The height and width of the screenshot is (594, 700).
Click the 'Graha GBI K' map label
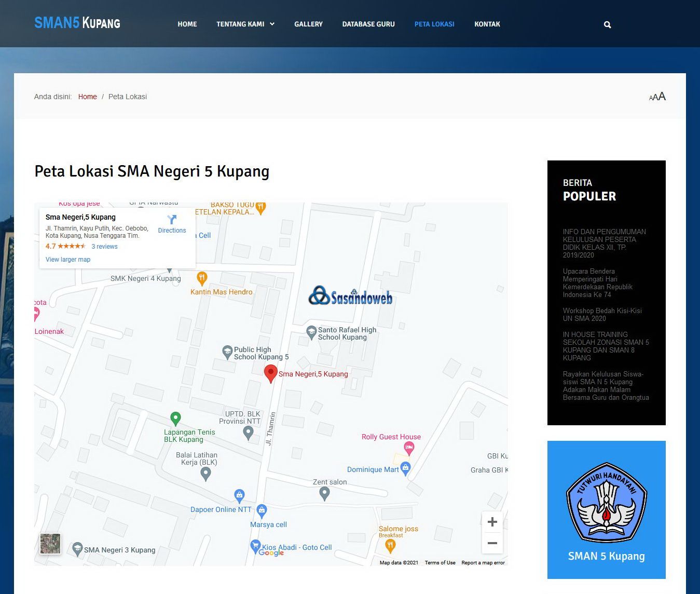point(489,470)
